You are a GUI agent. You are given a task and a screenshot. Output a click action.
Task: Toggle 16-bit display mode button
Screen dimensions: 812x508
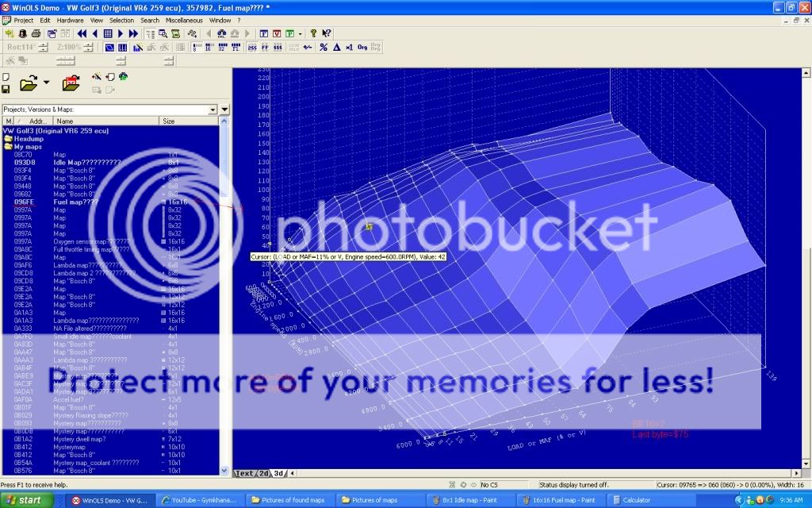click(x=209, y=48)
